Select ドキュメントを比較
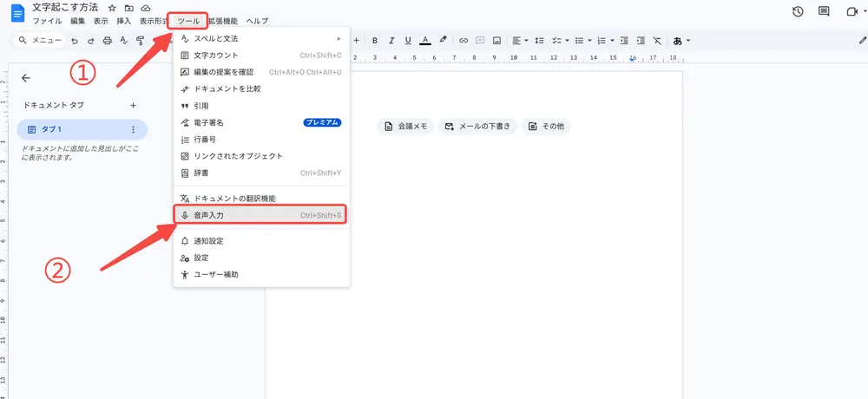868x399 pixels. (261, 88)
